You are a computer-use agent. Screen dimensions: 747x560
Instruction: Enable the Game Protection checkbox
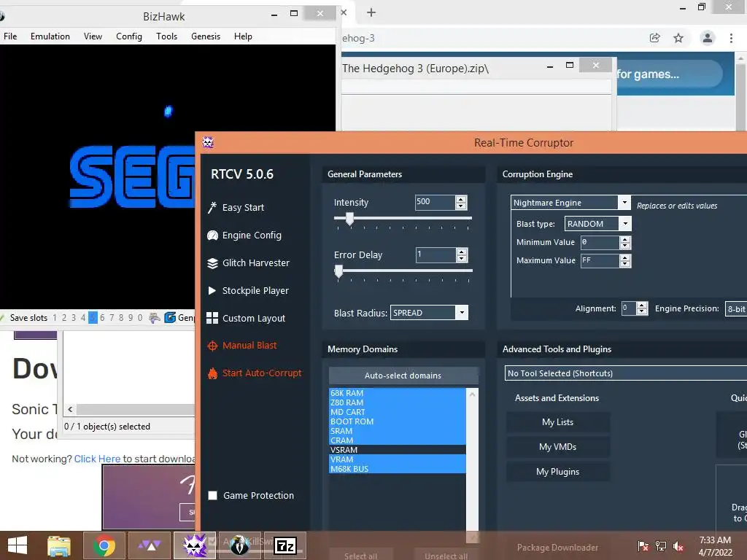click(212, 495)
